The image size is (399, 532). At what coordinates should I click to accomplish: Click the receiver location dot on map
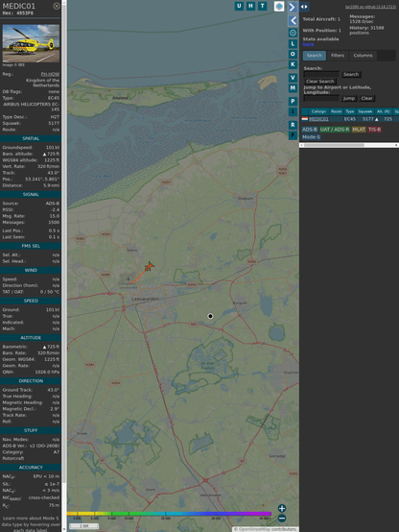[x=210, y=316]
